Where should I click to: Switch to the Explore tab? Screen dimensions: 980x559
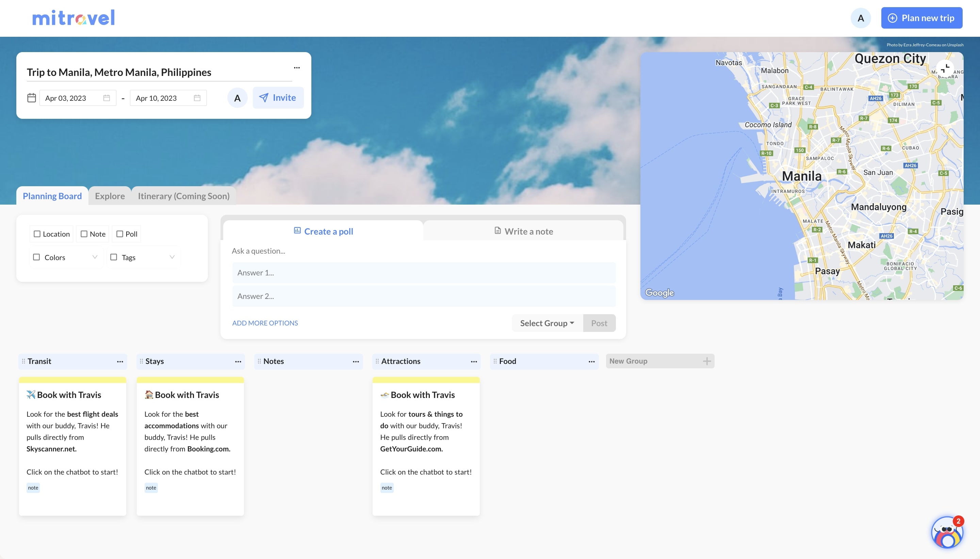(110, 196)
